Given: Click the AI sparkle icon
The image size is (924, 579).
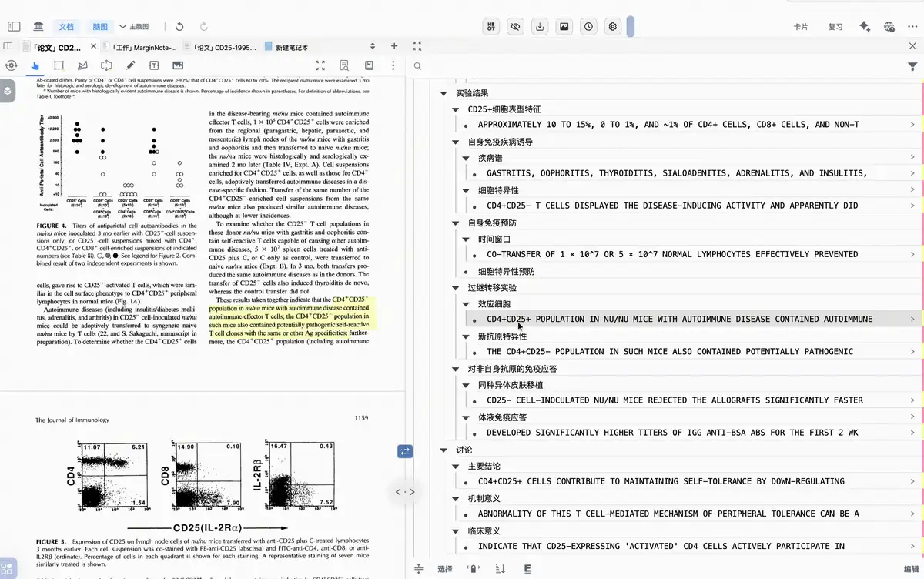Looking at the screenshot, I should tap(865, 26).
